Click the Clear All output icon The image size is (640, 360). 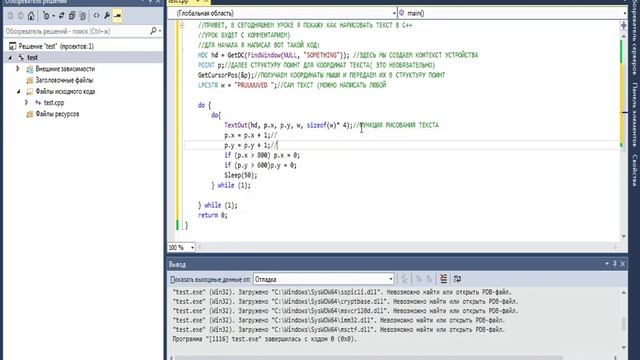click(x=443, y=279)
